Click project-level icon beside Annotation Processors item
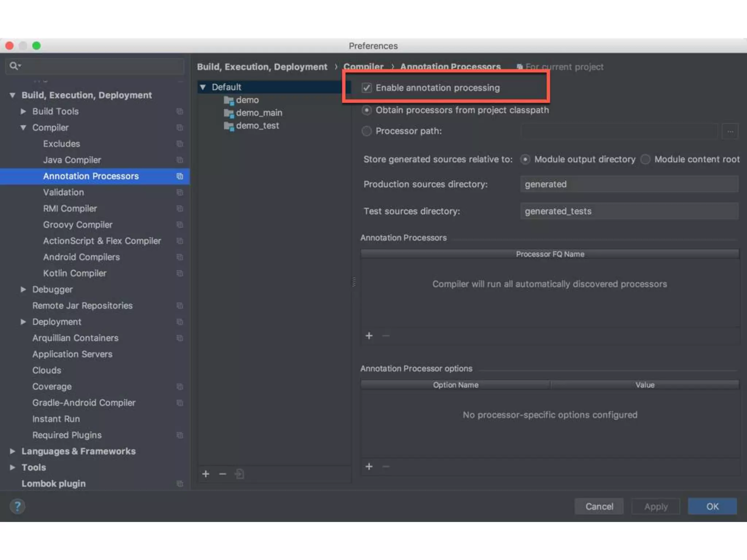747x560 pixels. click(179, 176)
